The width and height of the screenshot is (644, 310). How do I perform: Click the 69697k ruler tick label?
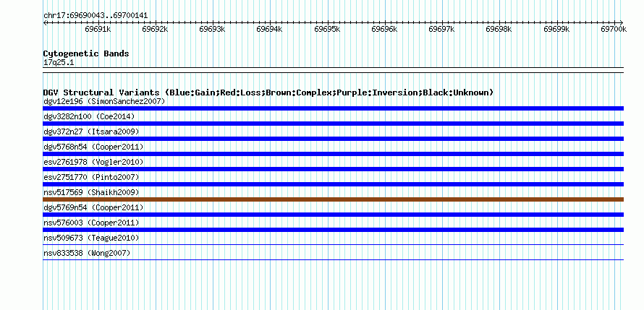coord(441,29)
